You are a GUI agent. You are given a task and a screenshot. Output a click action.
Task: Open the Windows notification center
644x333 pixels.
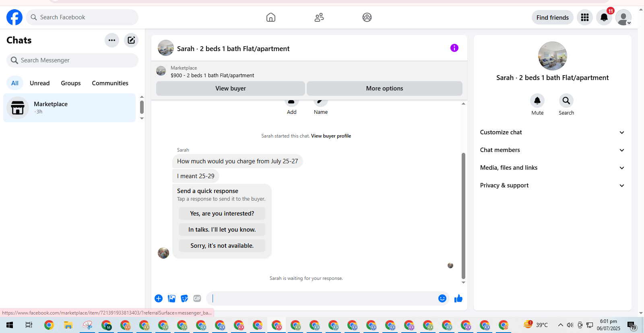coord(631,325)
